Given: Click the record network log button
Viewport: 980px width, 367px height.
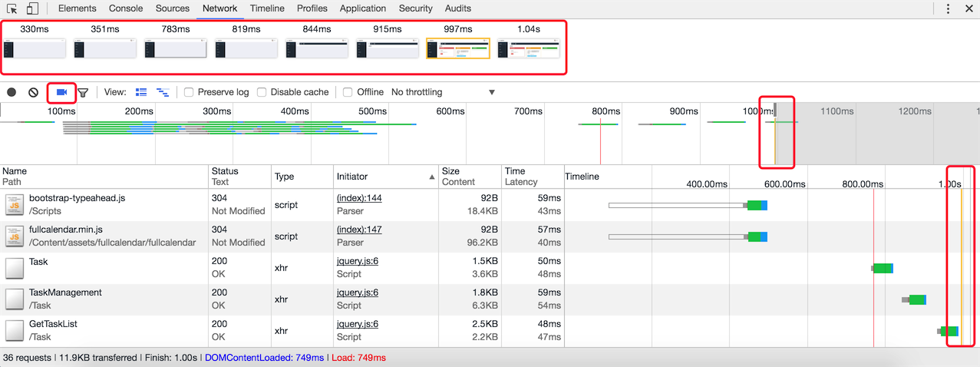Looking at the screenshot, I should pyautogui.click(x=12, y=92).
